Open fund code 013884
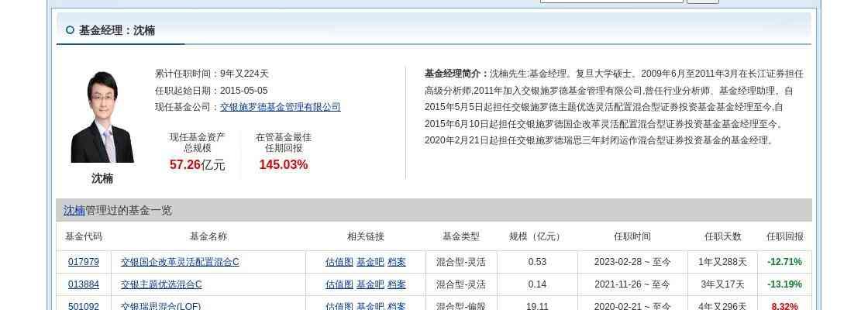The height and width of the screenshot is (310, 868). (84, 284)
